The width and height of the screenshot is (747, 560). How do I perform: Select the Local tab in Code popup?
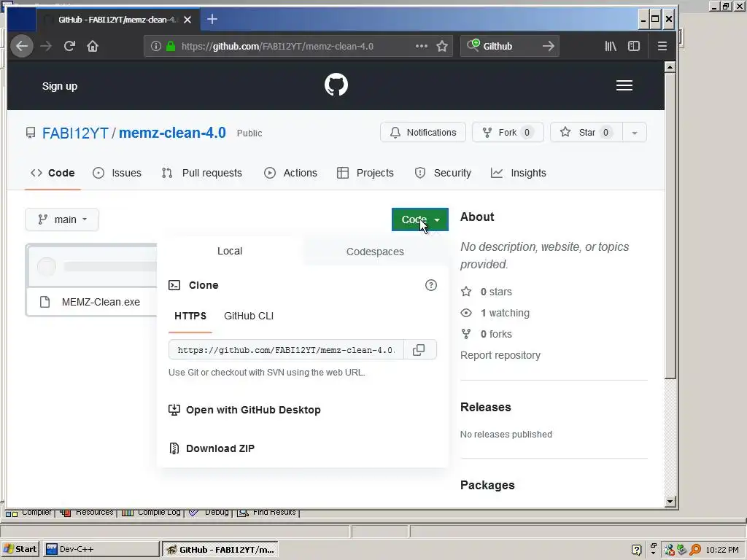pyautogui.click(x=230, y=251)
